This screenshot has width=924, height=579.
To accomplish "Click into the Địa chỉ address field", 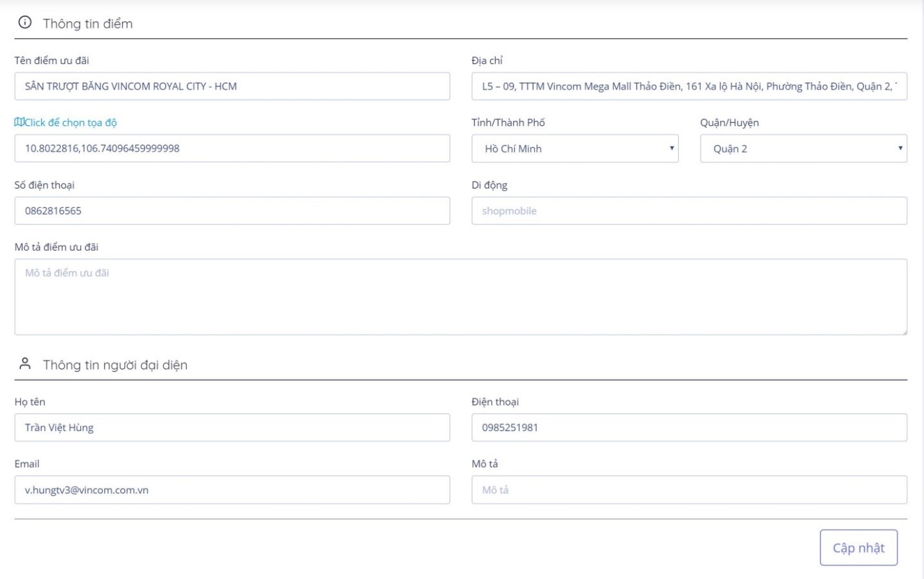I will click(x=689, y=87).
